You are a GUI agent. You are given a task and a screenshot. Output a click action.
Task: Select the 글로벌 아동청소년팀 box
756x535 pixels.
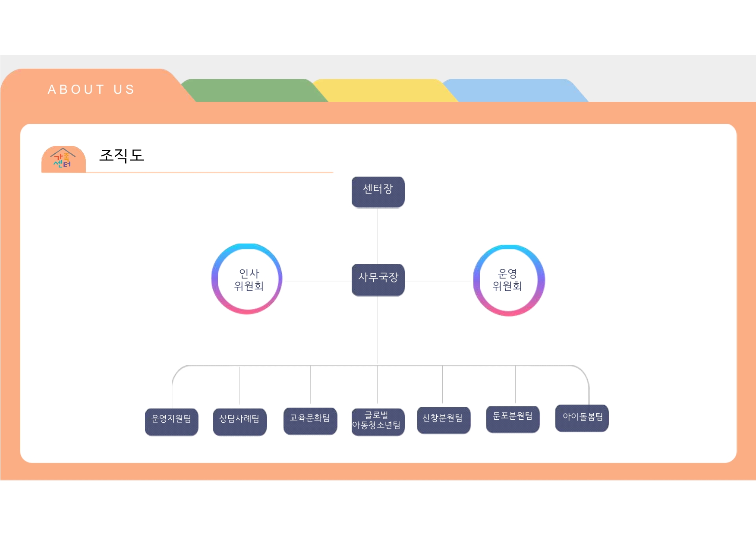click(378, 421)
